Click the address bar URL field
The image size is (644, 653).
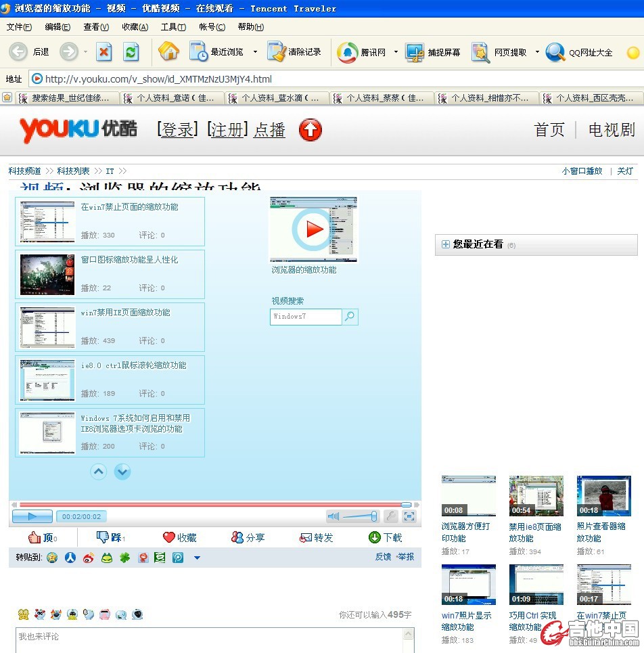coord(337,78)
